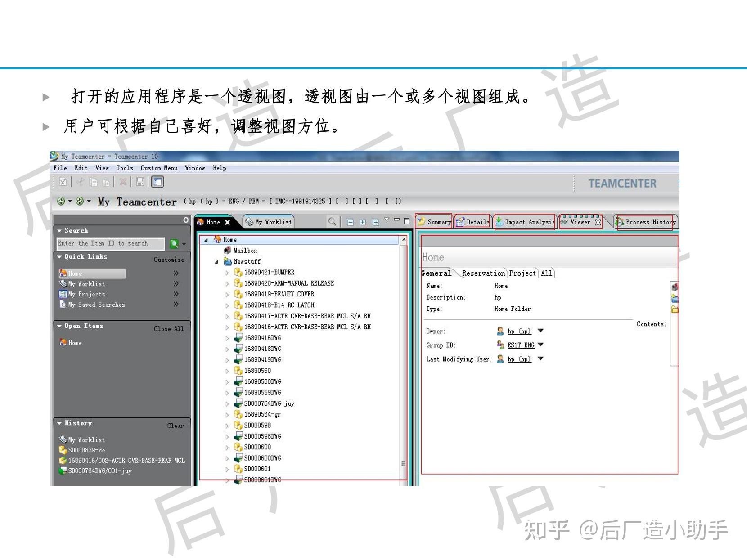Open the Tools menu
Screen dimensions: 747x560
[125, 168]
